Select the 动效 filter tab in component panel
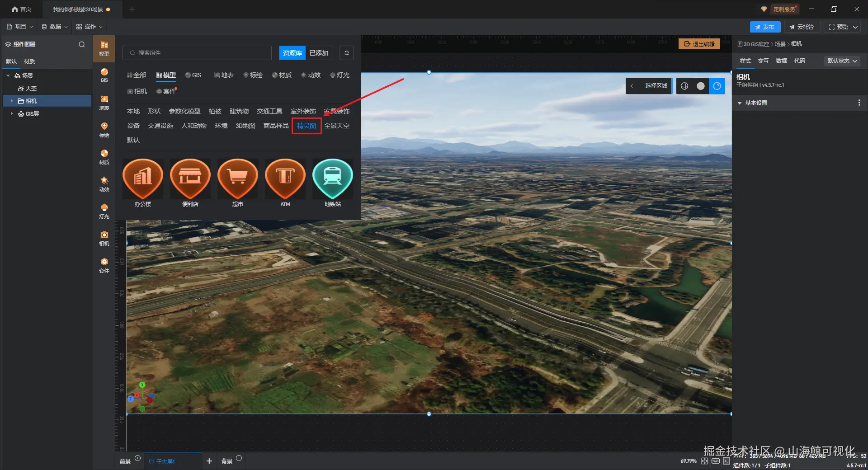868x470 pixels. (311, 75)
